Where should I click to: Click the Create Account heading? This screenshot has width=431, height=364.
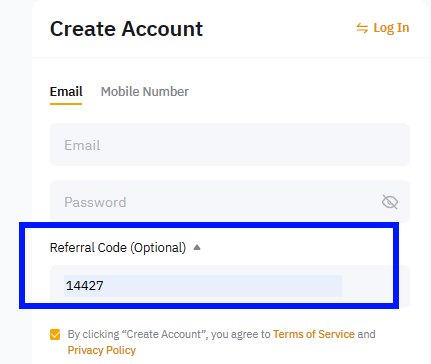[x=126, y=29]
